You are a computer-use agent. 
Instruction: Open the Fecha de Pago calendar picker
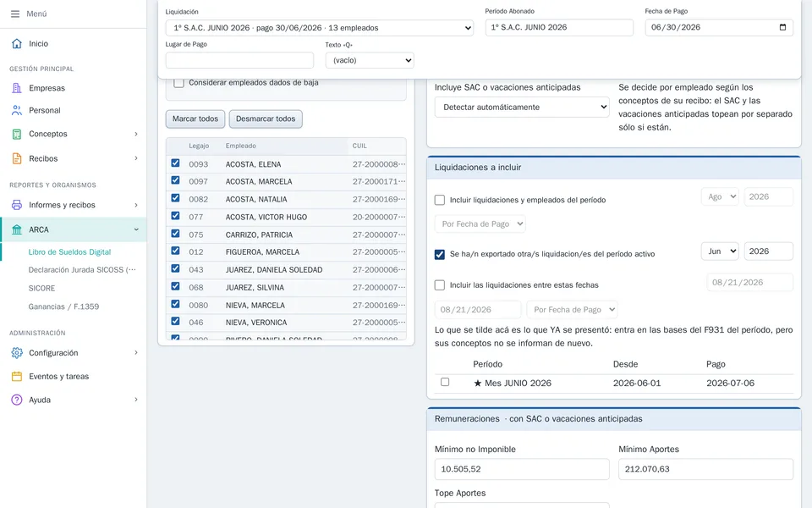[782, 27]
